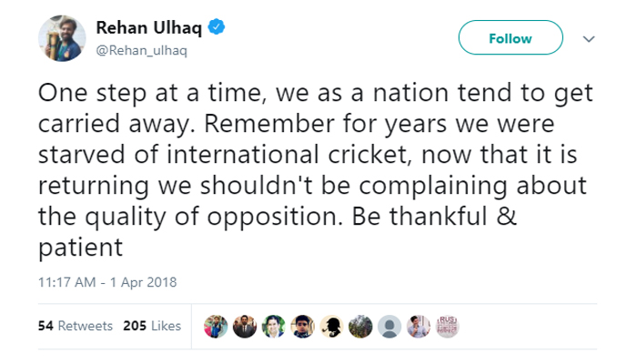This screenshot has width=637, height=364.
Task: Open the liker avatar wearing blue jacket
Action: click(x=216, y=326)
